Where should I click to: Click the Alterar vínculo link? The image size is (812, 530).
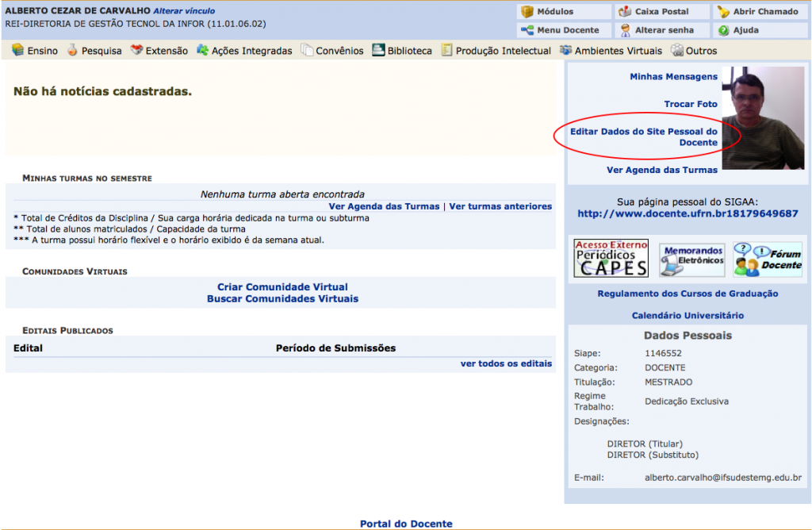[x=184, y=11]
